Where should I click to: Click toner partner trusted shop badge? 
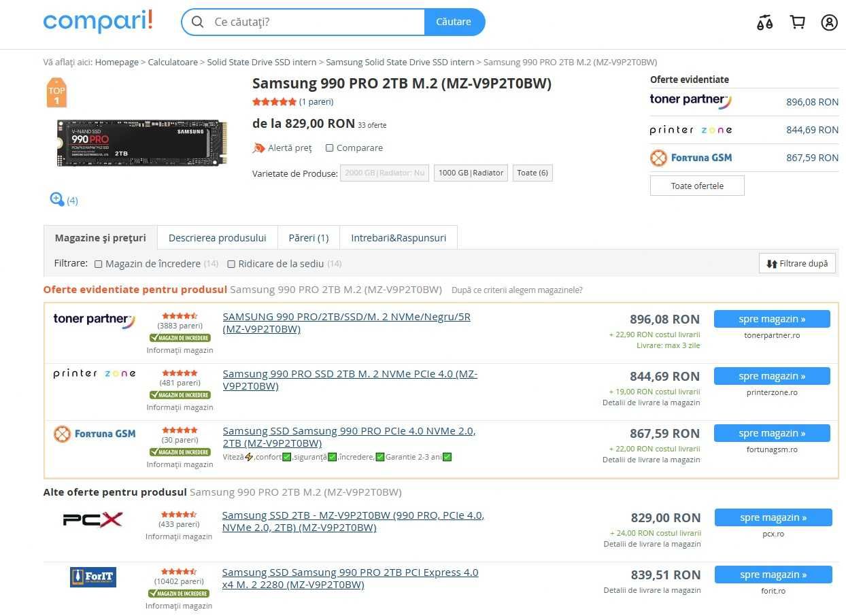pyautogui.click(x=180, y=338)
